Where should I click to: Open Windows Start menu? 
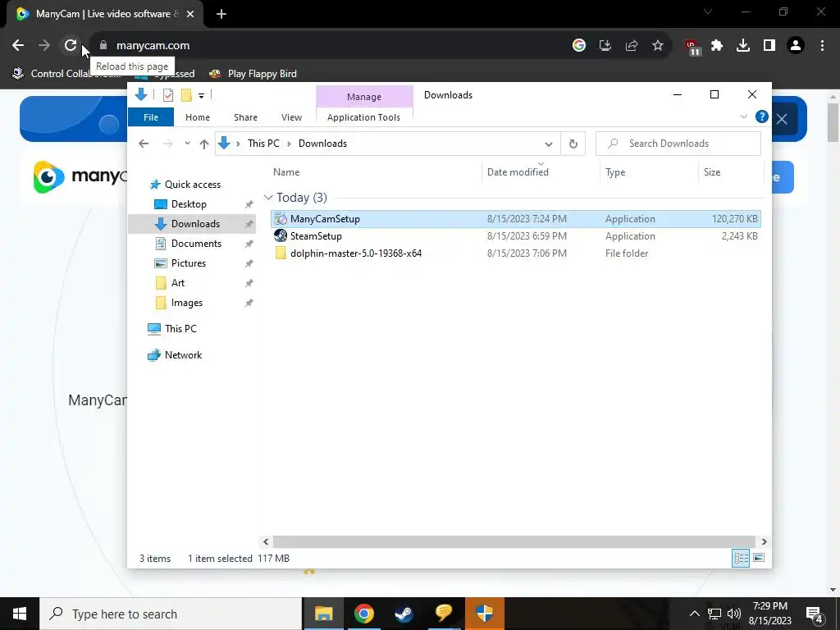coord(20,614)
